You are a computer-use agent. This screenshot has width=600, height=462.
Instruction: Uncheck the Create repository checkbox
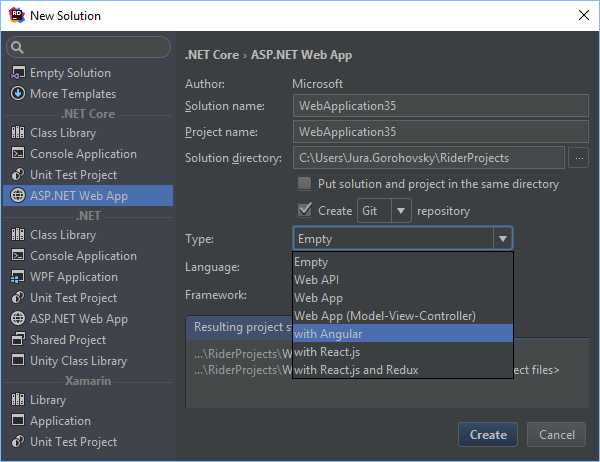305,210
